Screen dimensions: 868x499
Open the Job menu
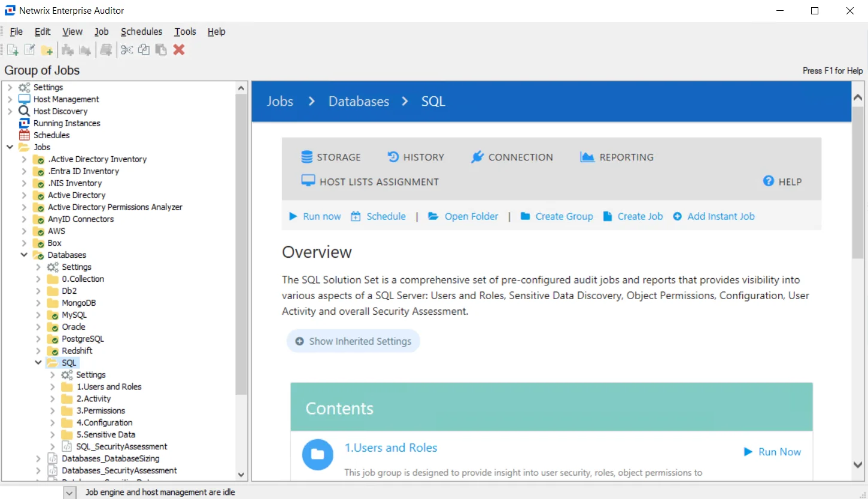click(x=102, y=32)
